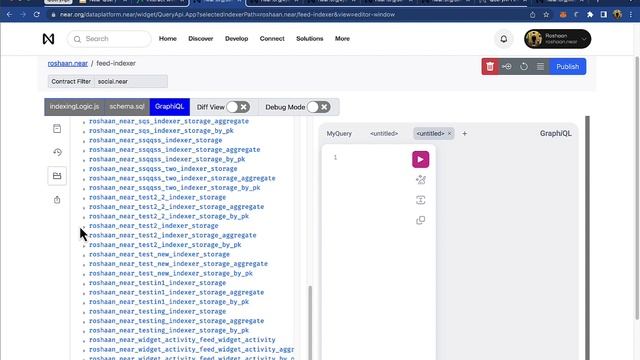Screen dimensions: 640x360
Task: Run the GraphiQL query with play button
Action: tap(420, 159)
